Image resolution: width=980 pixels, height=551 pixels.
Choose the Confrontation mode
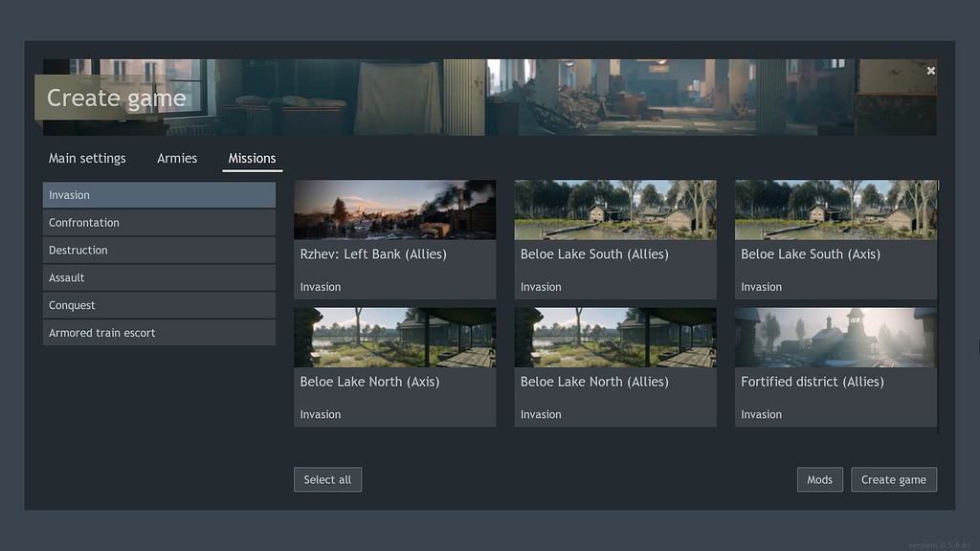point(159,222)
